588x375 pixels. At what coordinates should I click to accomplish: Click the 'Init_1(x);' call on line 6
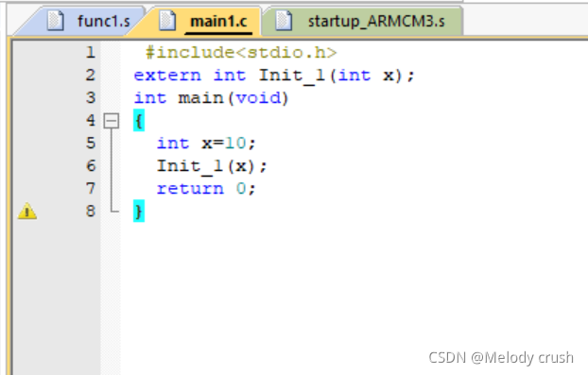coord(212,166)
